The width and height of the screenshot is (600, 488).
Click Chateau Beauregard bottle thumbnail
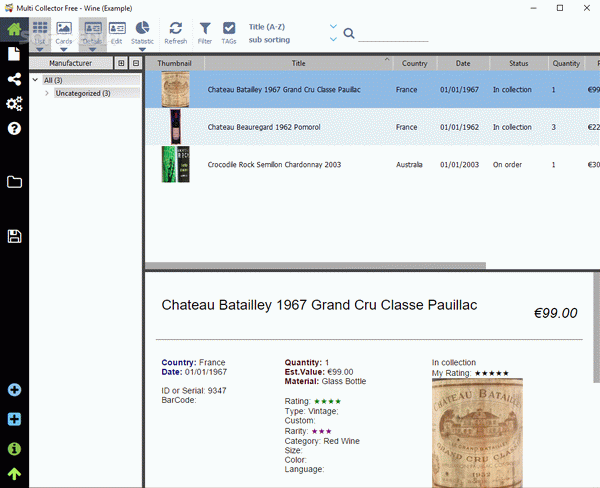point(176,127)
